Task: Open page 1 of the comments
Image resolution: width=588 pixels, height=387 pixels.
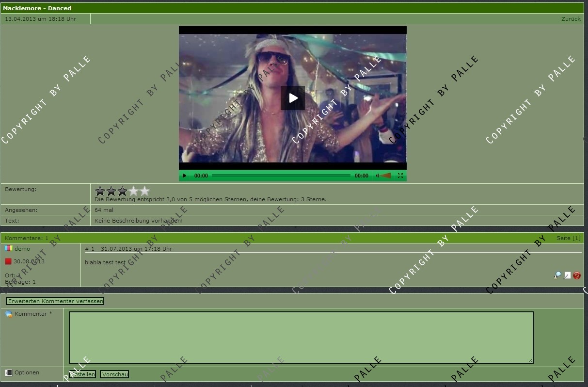Action: click(576, 238)
